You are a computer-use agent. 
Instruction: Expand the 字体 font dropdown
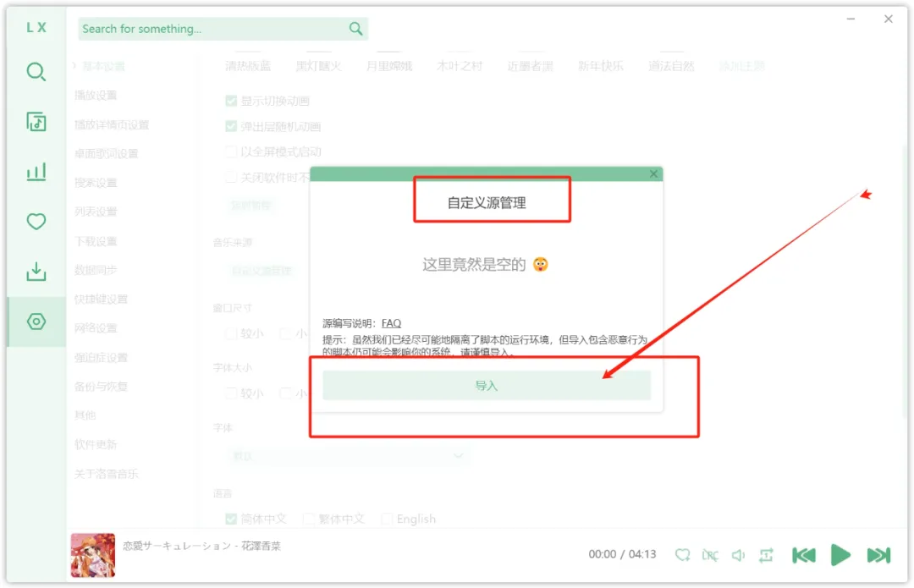347,455
